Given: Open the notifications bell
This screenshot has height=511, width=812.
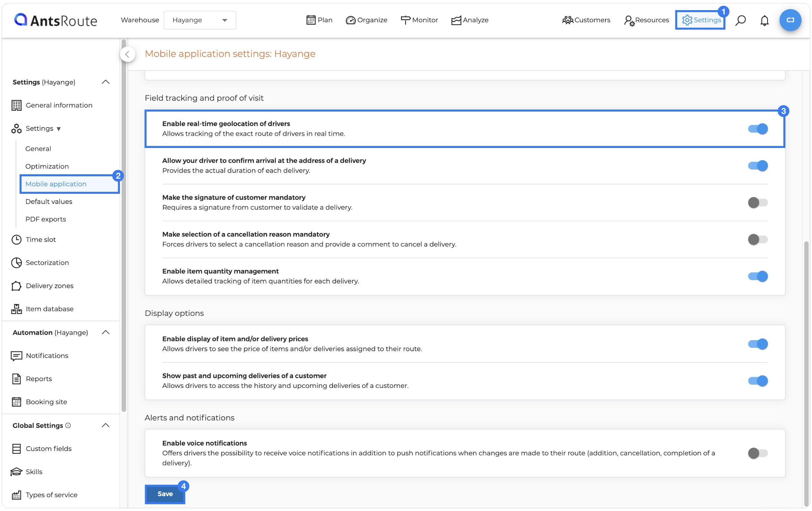Looking at the screenshot, I should point(764,21).
